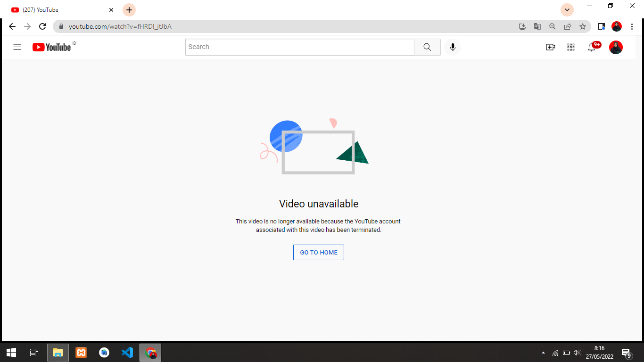Reload the current page
This screenshot has height=362, width=644.
click(x=42, y=26)
